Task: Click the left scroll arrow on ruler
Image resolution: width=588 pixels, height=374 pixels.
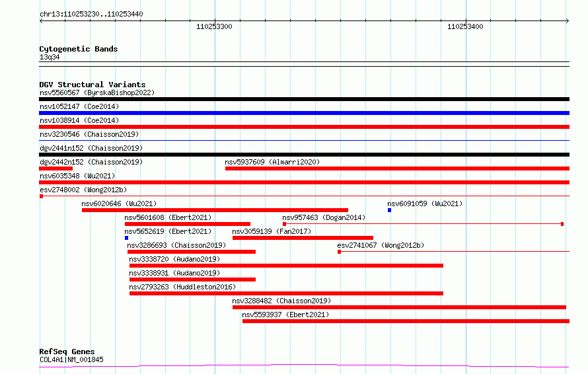Action: tap(41, 21)
